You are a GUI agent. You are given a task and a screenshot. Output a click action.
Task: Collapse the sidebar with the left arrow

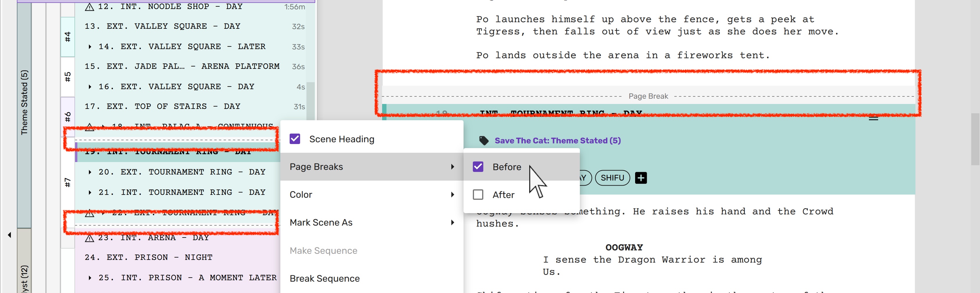pos(10,235)
